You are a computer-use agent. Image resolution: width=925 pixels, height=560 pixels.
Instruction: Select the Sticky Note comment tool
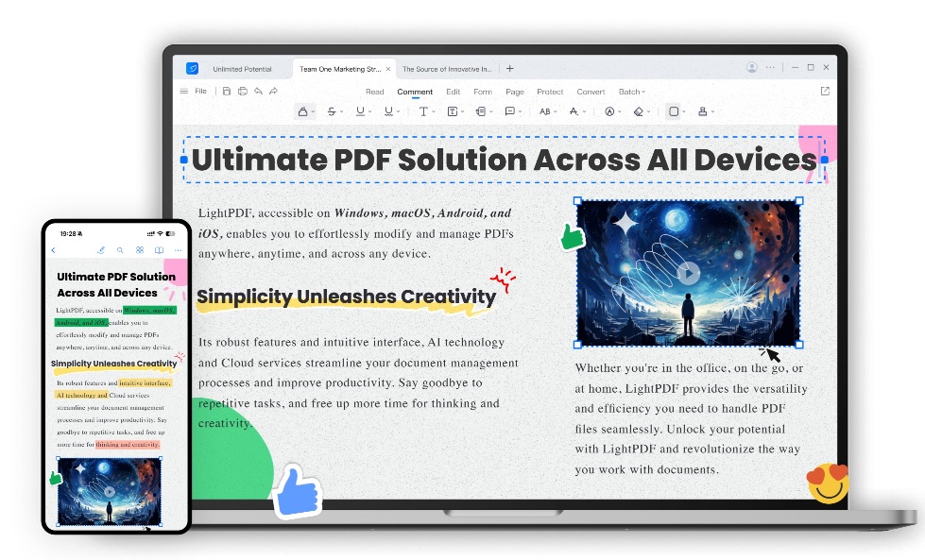coord(509,111)
